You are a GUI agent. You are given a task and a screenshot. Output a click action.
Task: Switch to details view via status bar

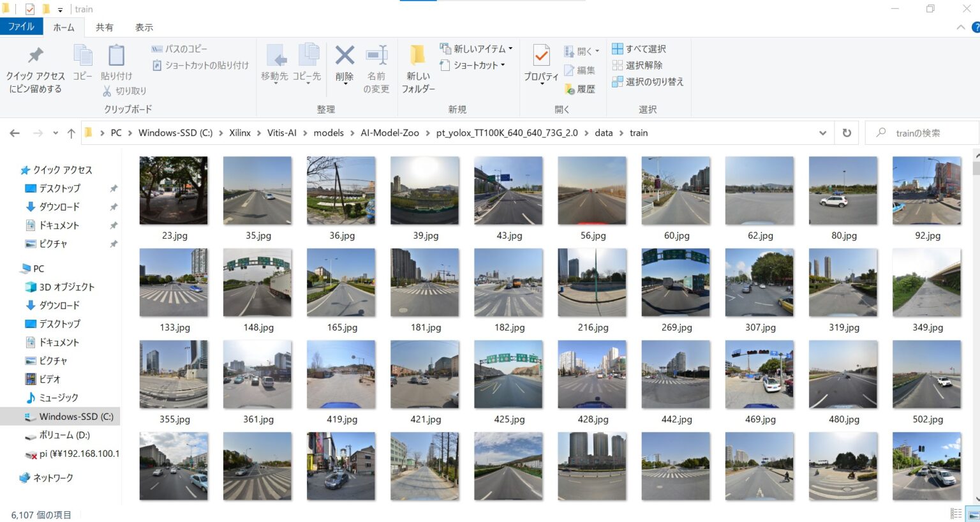tap(956, 512)
